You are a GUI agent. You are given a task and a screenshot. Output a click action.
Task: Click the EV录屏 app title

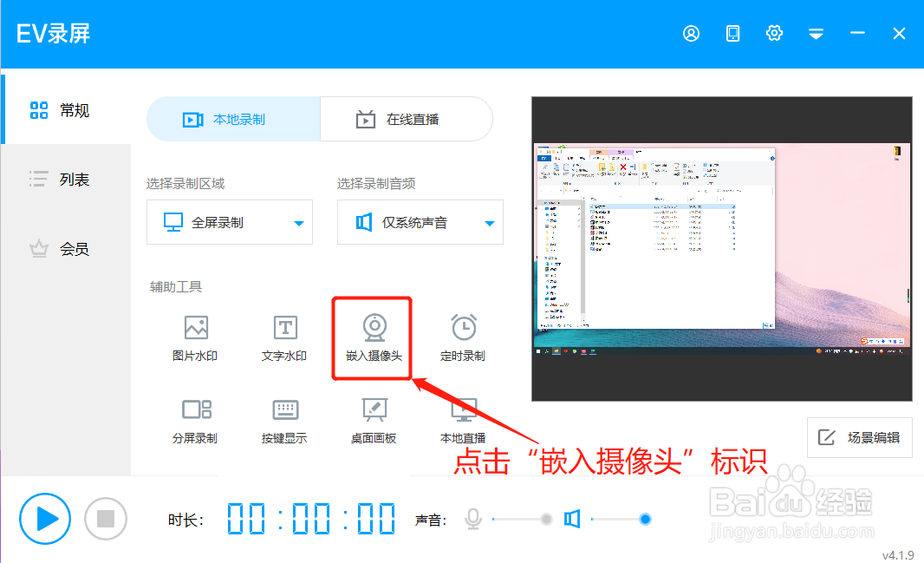coord(54,34)
